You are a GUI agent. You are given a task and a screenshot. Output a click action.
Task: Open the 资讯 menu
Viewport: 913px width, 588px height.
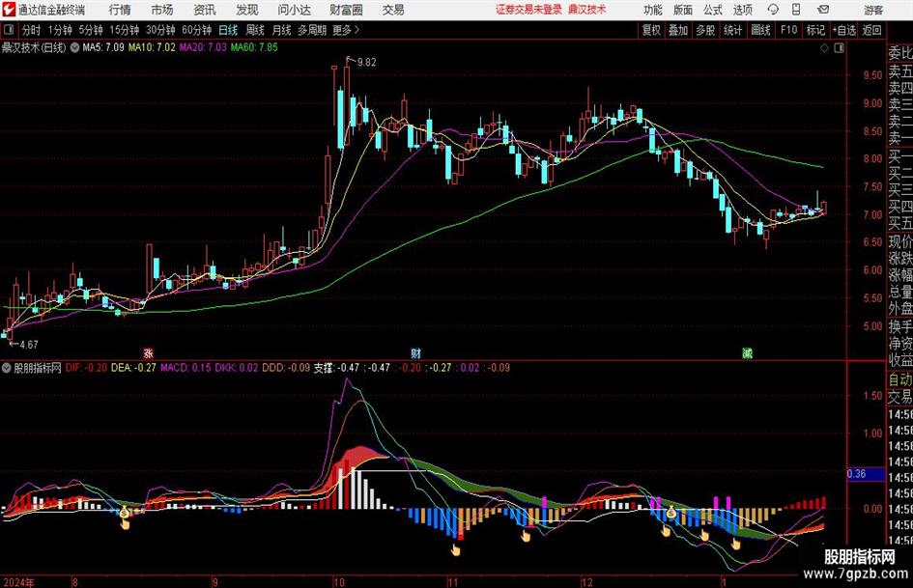tap(205, 10)
